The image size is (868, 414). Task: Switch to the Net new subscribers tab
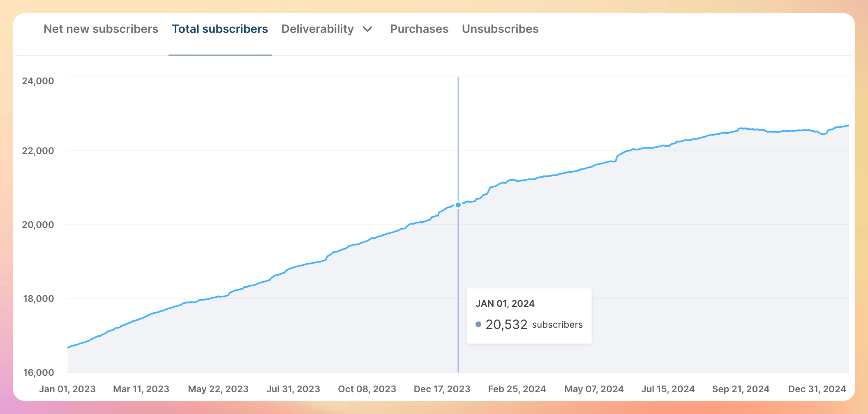(101, 29)
